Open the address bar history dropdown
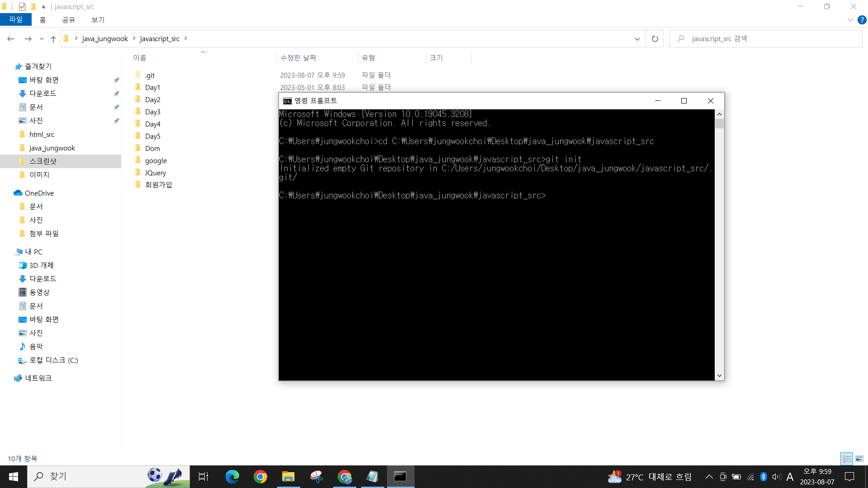The image size is (868, 488). (x=637, y=39)
